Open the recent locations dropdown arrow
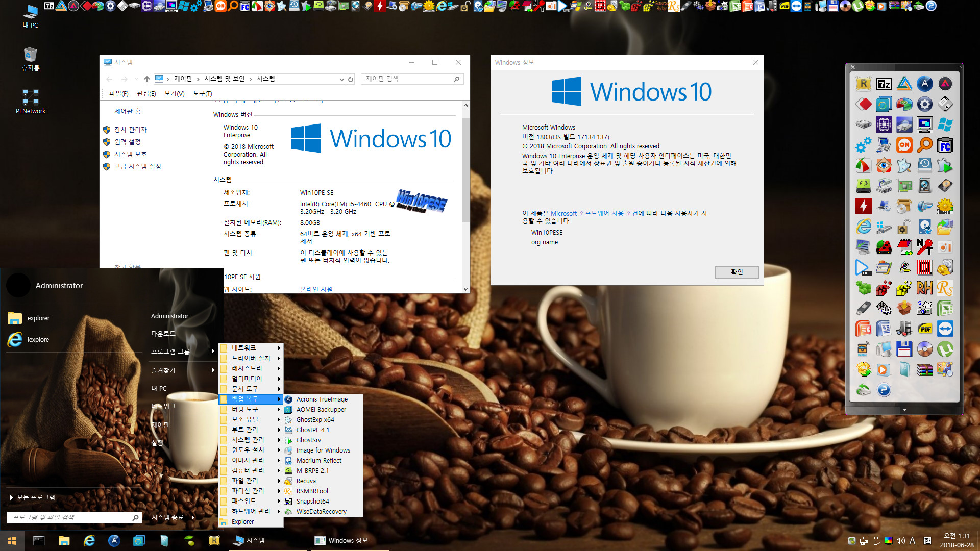 [x=136, y=79]
